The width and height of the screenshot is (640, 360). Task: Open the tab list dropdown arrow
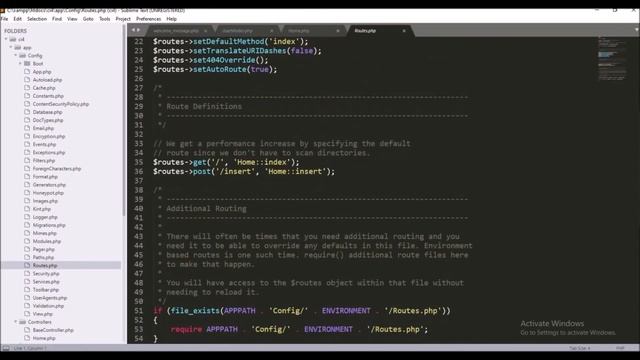636,30
